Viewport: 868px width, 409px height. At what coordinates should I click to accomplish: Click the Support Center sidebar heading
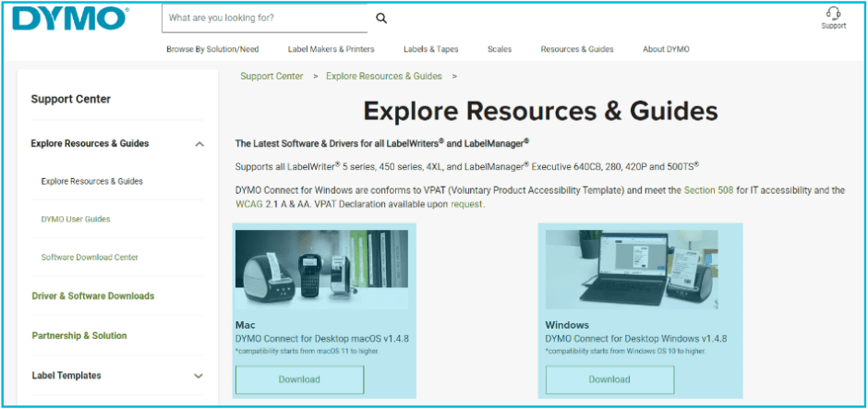click(71, 99)
